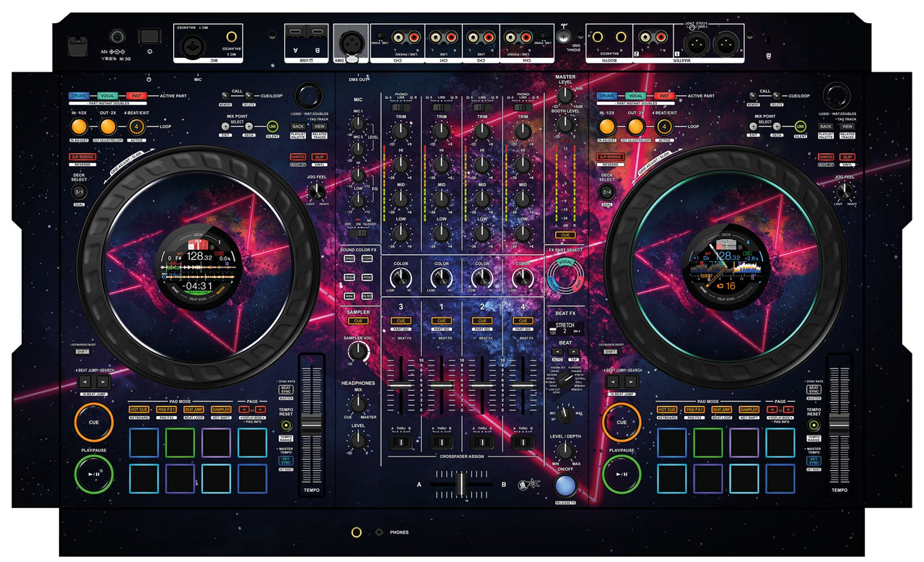Hit the left deck PLAY/PAUSE button
924x562 pixels.
point(94,475)
